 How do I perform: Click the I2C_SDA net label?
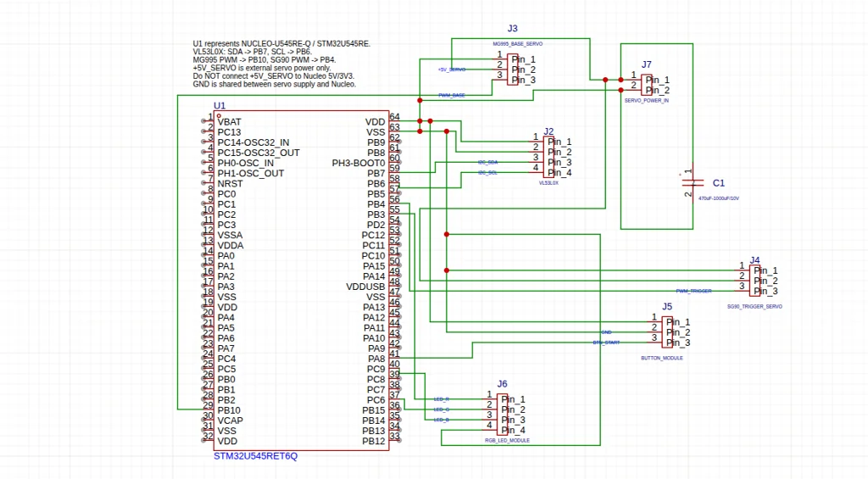[x=487, y=162]
